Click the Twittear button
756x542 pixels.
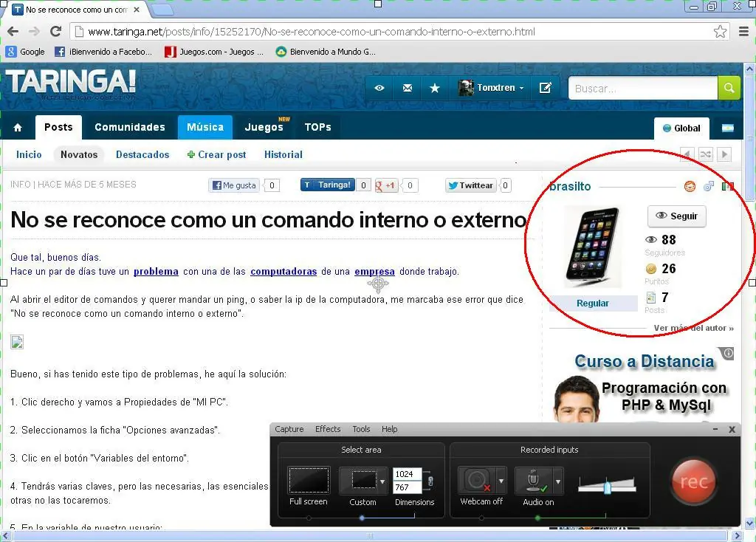click(471, 185)
